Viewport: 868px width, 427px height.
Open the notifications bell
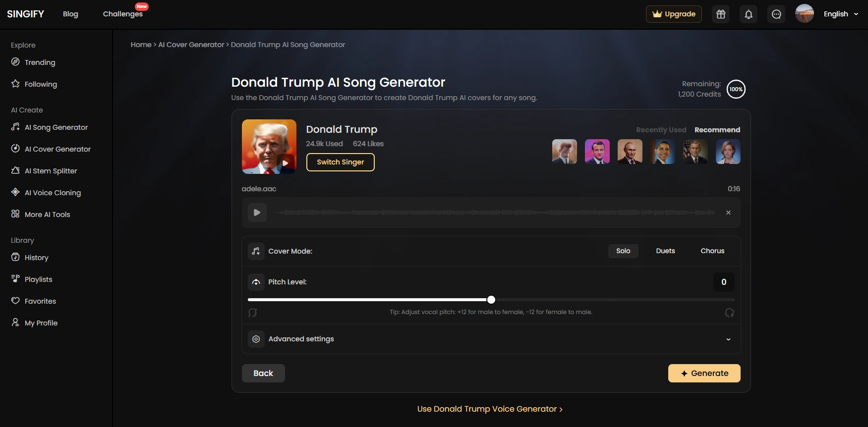749,14
